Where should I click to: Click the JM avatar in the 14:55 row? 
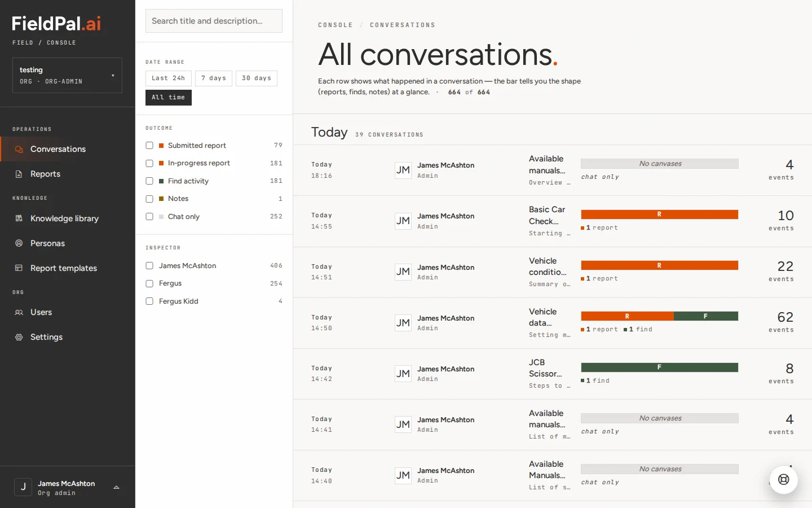[x=403, y=221]
